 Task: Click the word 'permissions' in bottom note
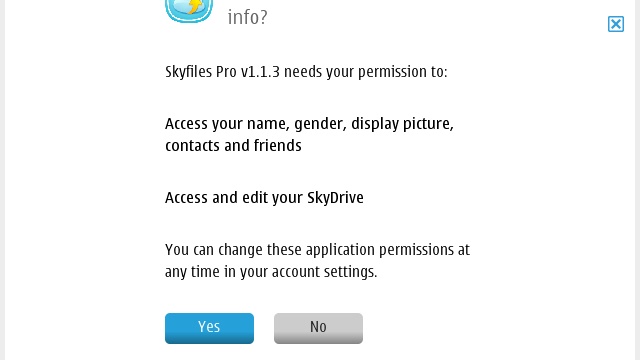(416, 250)
